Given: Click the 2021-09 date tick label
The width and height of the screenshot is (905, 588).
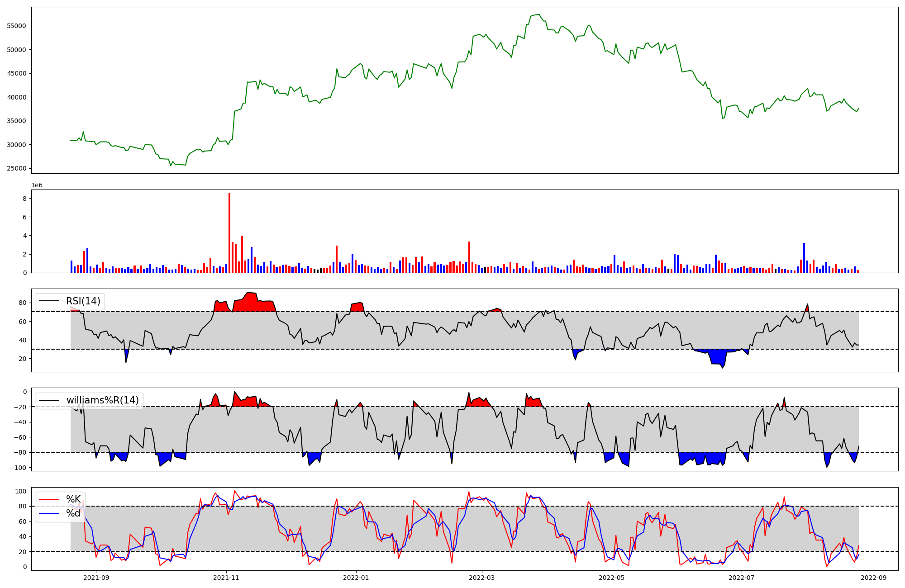Looking at the screenshot, I should pyautogui.click(x=96, y=578).
